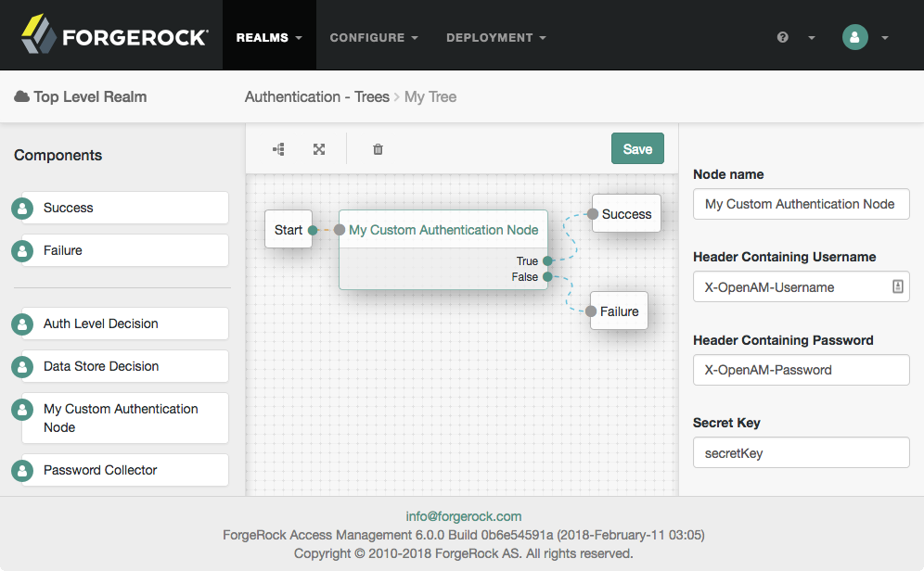Image resolution: width=924 pixels, height=571 pixels.
Task: Open the Configure dropdown menu
Action: pos(374,37)
